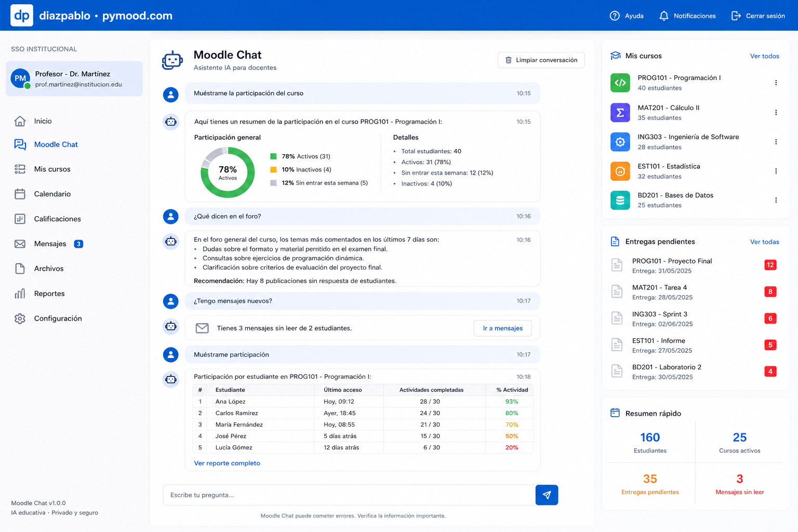This screenshot has width=798, height=532.
Task: Click the MAT201 Cálculo II sigma icon
Action: pos(620,112)
